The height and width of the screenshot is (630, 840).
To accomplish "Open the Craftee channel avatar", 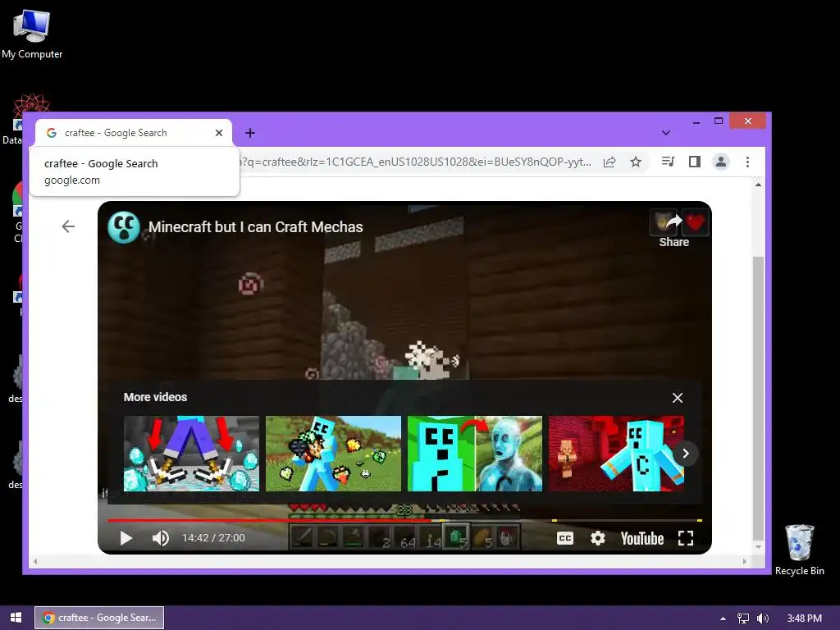I will 124,227.
